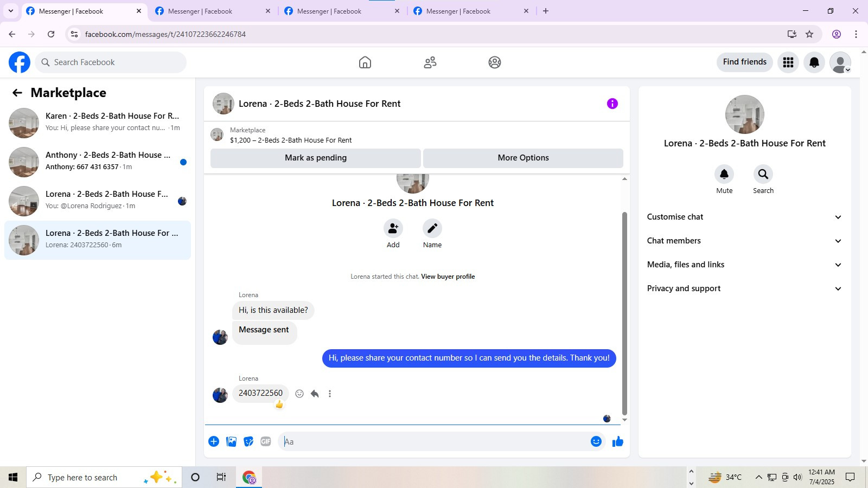Open the Windows Start menu
The height and width of the screenshot is (488, 868).
pyautogui.click(x=13, y=477)
